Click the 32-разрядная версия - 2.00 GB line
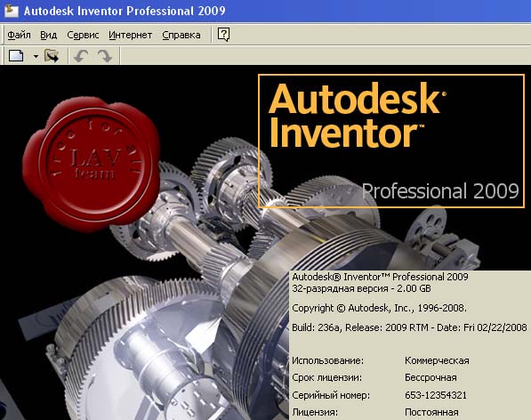 pyautogui.click(x=361, y=288)
